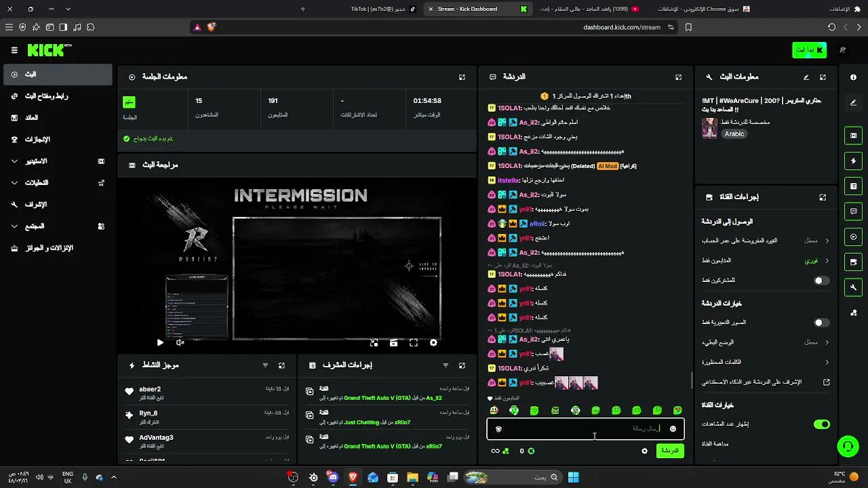868x488 pixels.
Task: Expand the معلومات الجلسة panel to full view
Action: point(462,77)
